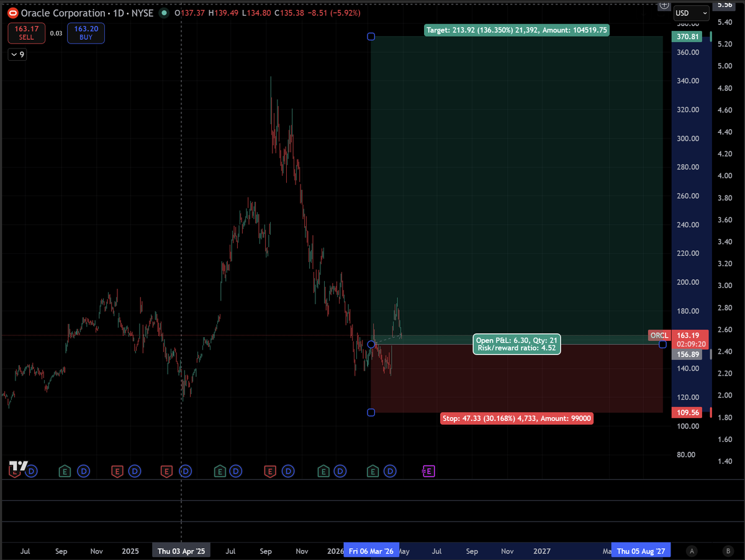Open the dividend marker near Jan 2025
The height and width of the screenshot is (560, 745).
[x=135, y=471]
